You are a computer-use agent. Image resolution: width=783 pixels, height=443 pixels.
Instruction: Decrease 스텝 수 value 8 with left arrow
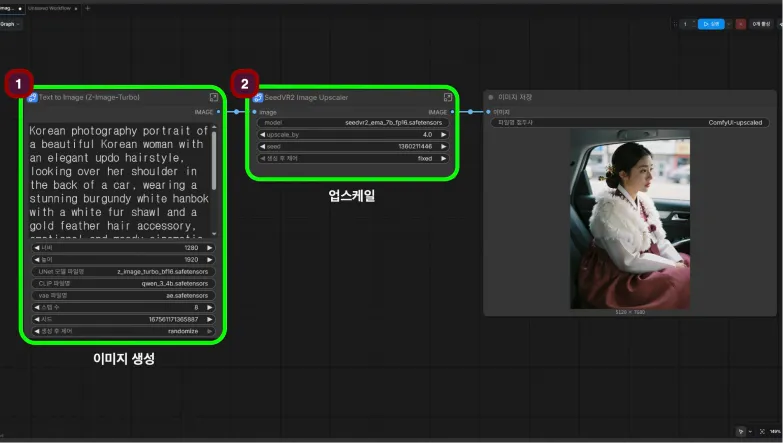click(x=36, y=308)
